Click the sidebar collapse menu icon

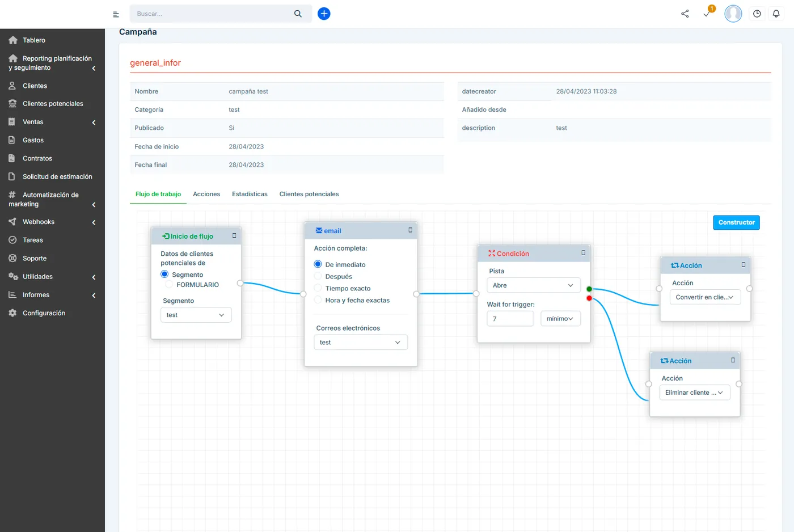pos(116,14)
